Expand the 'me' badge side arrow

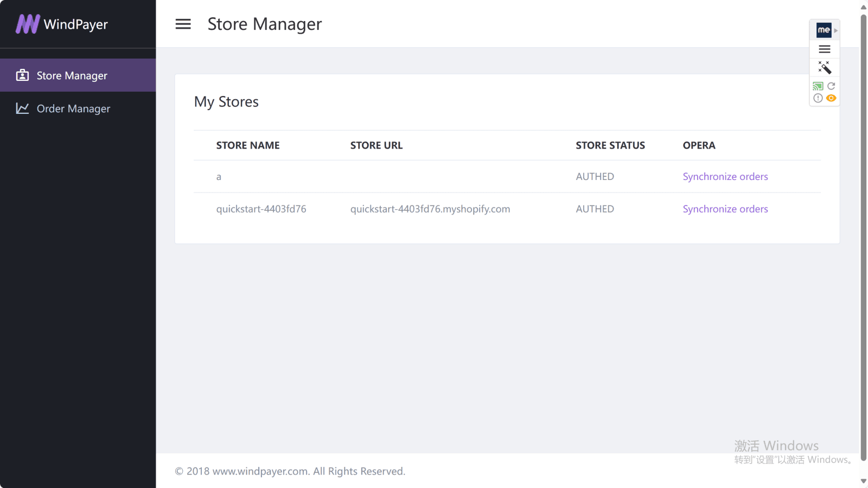click(x=835, y=30)
